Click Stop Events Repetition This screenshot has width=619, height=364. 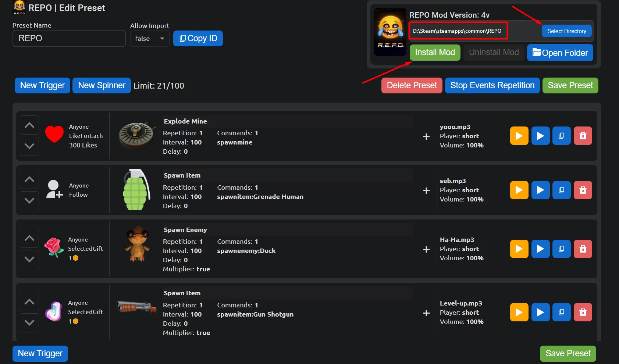[492, 85]
